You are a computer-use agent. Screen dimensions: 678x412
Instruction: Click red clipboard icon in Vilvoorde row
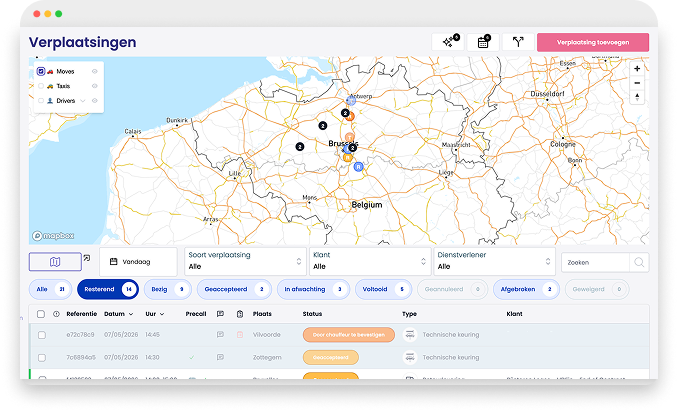(240, 335)
